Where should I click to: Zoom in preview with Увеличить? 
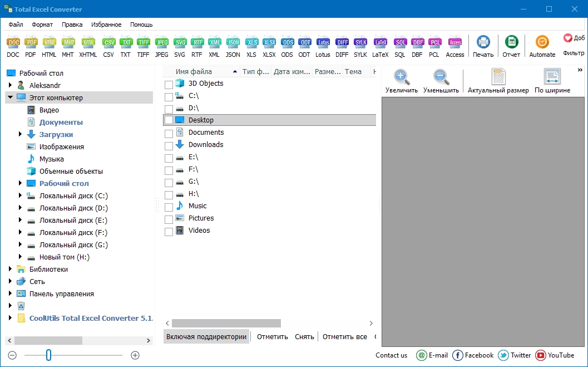point(401,81)
